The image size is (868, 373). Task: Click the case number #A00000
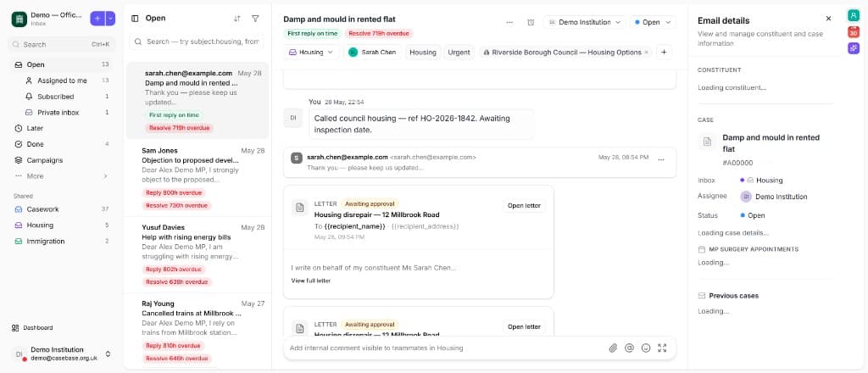737,164
